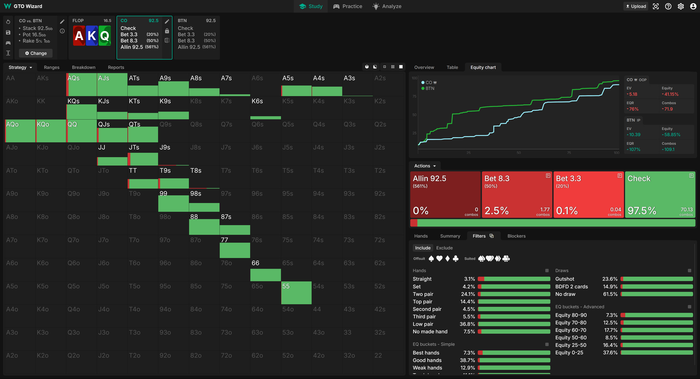Viewport: 700px width, 379px height.
Task: Switch to the Analyze tab
Action: coord(387,6)
